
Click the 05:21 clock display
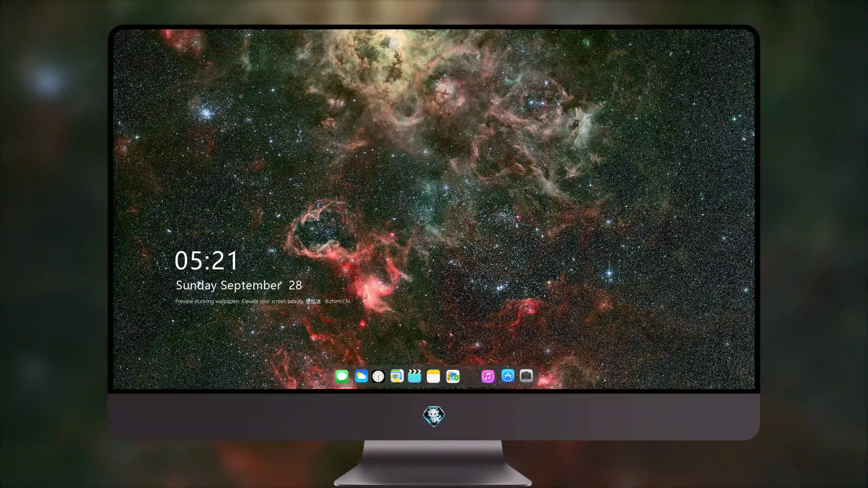(206, 261)
